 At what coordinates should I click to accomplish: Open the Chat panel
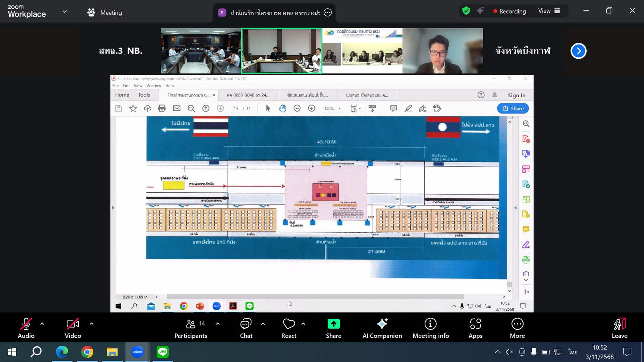coord(246,327)
